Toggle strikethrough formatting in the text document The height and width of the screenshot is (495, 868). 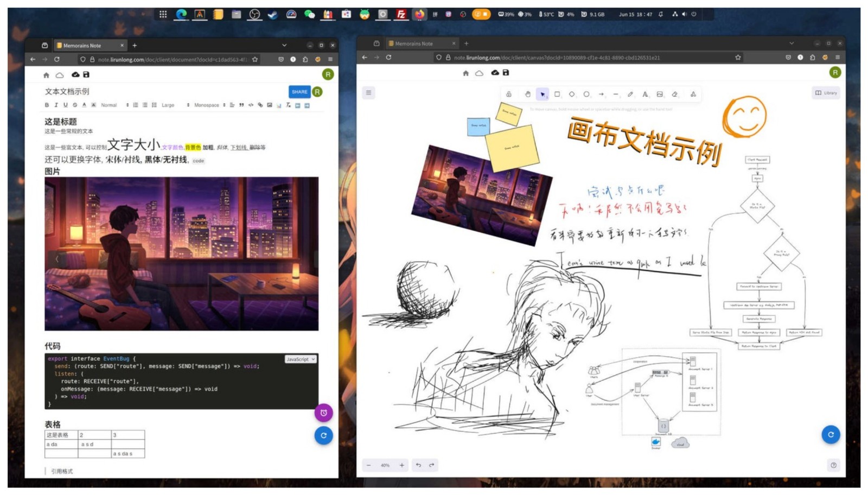coord(75,105)
